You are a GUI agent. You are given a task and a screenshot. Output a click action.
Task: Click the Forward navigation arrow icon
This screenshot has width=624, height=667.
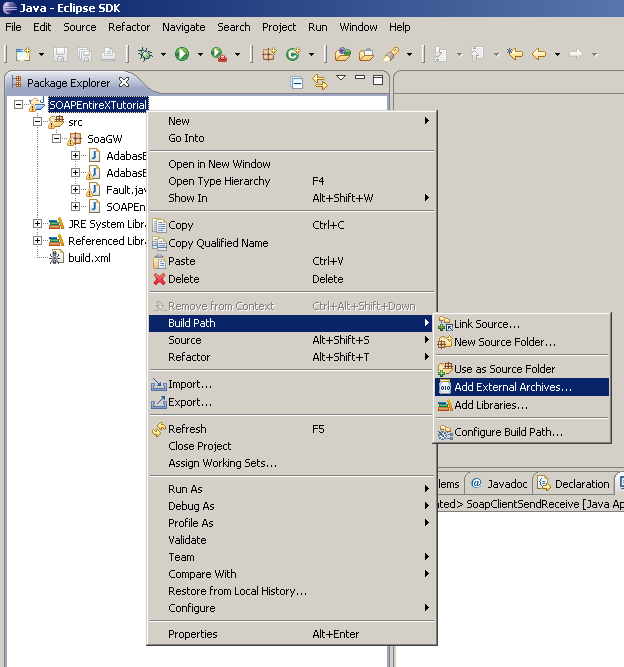[576, 54]
